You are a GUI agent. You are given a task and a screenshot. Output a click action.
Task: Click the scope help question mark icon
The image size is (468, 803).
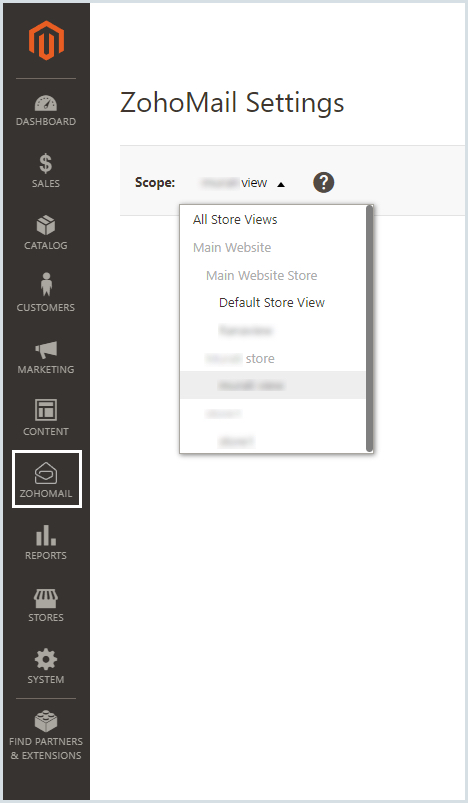[x=324, y=182]
